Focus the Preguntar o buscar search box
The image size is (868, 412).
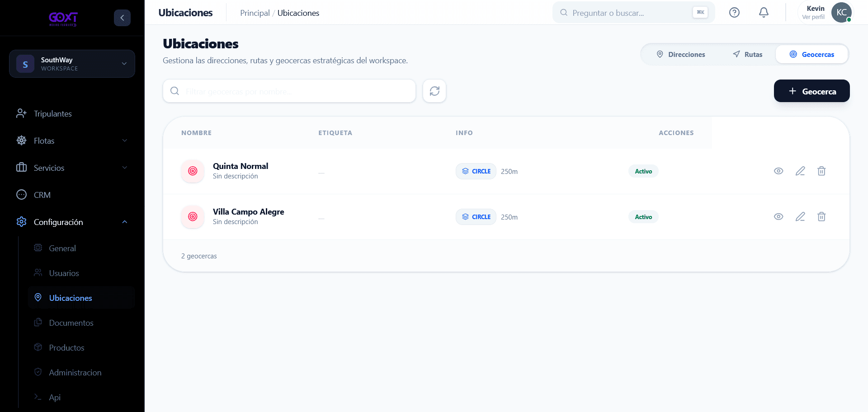[633, 13]
